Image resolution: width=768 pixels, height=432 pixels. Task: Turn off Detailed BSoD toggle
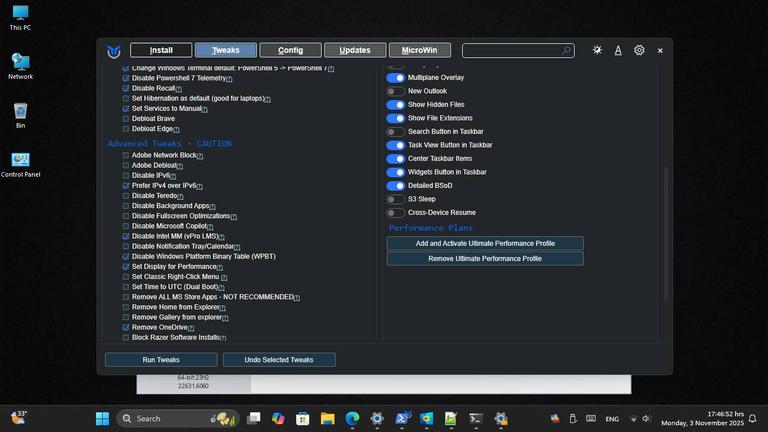[x=395, y=186]
